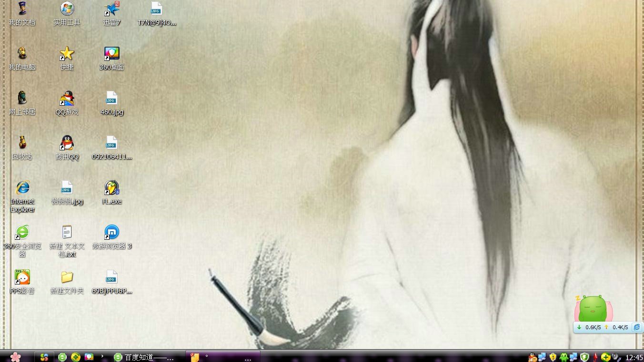
Task: Click the sleeping green mascot floating widget
Action: coord(593,308)
